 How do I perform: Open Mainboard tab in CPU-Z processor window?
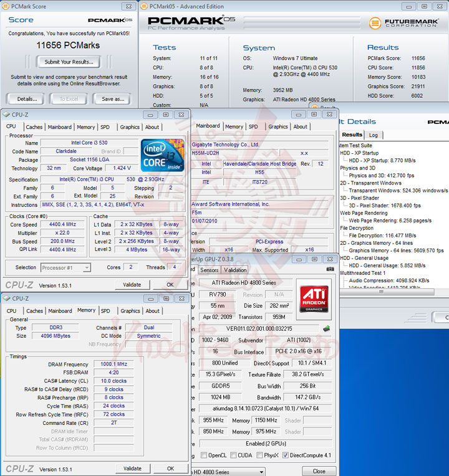tap(59, 127)
